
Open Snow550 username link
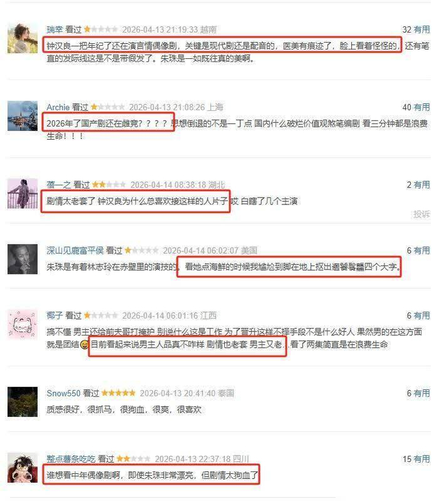[63, 393]
